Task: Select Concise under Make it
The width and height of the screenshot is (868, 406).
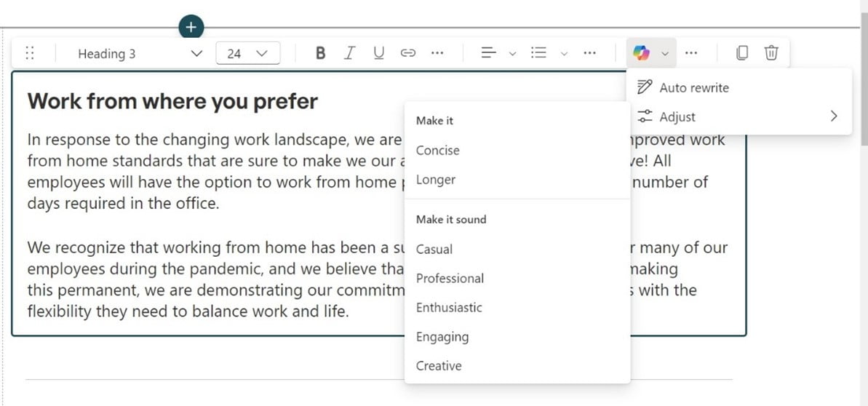Action: coord(437,150)
